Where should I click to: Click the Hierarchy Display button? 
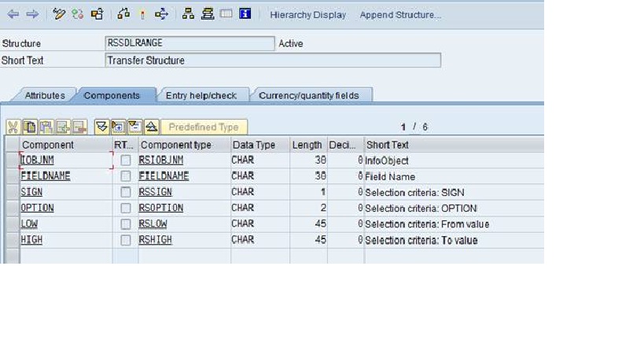308,15
